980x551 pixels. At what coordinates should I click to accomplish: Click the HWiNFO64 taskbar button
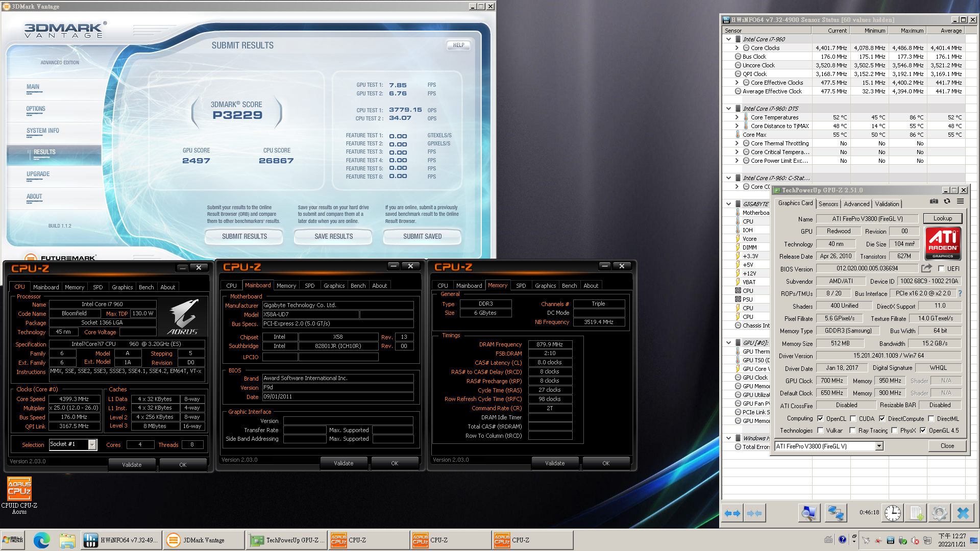(122, 540)
